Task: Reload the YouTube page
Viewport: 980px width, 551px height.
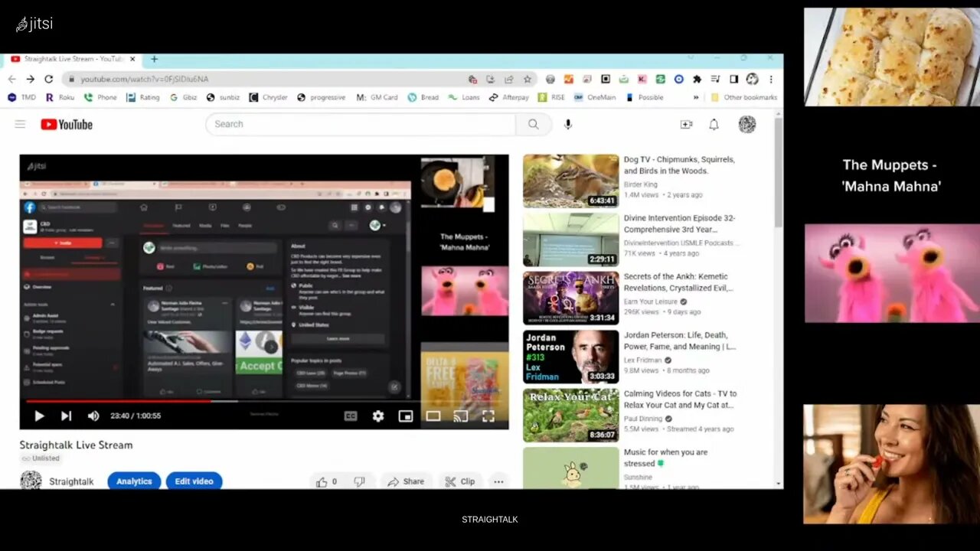Action: [49, 79]
